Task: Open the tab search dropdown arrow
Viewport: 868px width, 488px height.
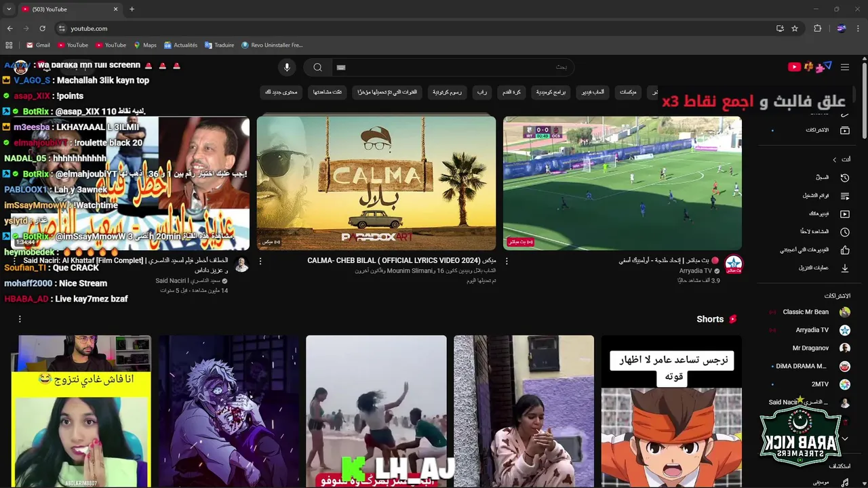Action: [9, 9]
